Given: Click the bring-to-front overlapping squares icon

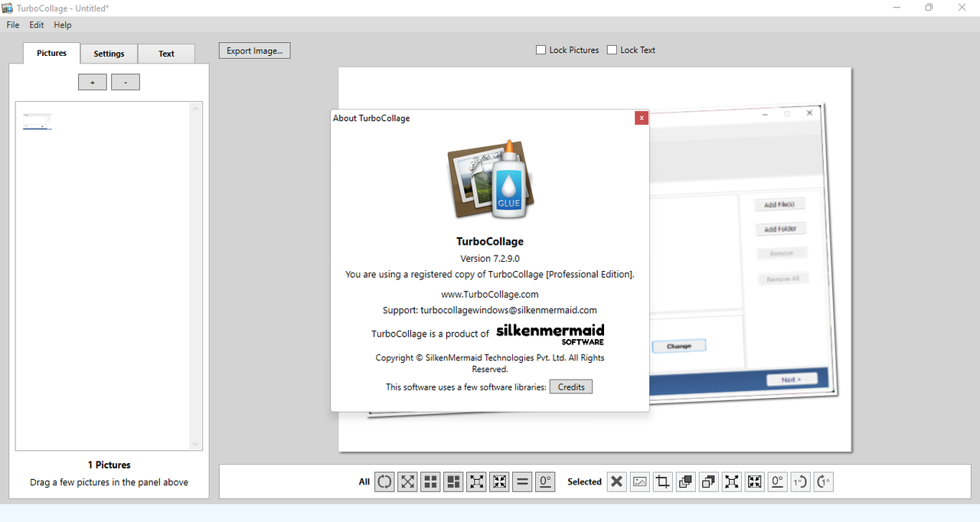Looking at the screenshot, I should 685,481.
